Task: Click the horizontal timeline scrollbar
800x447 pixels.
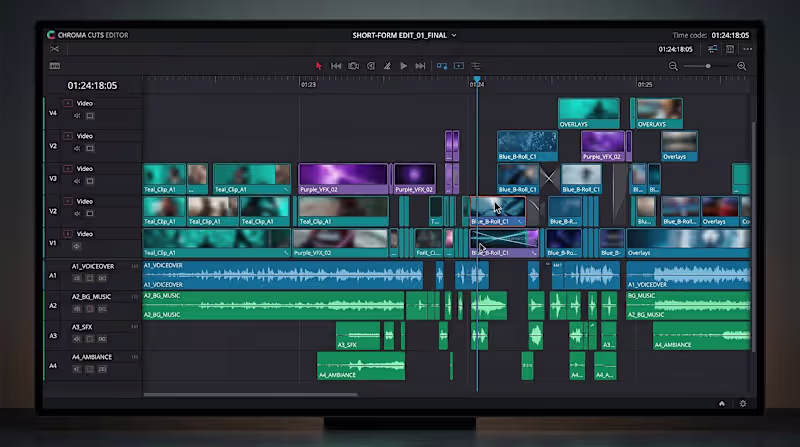Action: tap(251, 394)
